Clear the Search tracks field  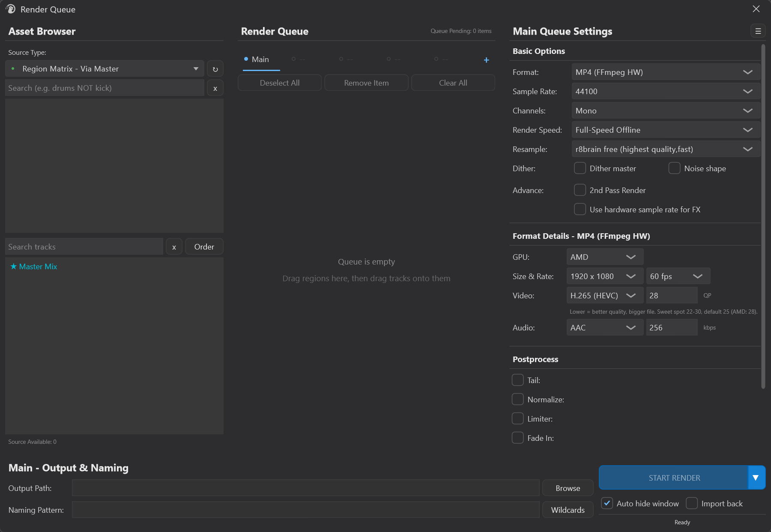[x=174, y=247]
